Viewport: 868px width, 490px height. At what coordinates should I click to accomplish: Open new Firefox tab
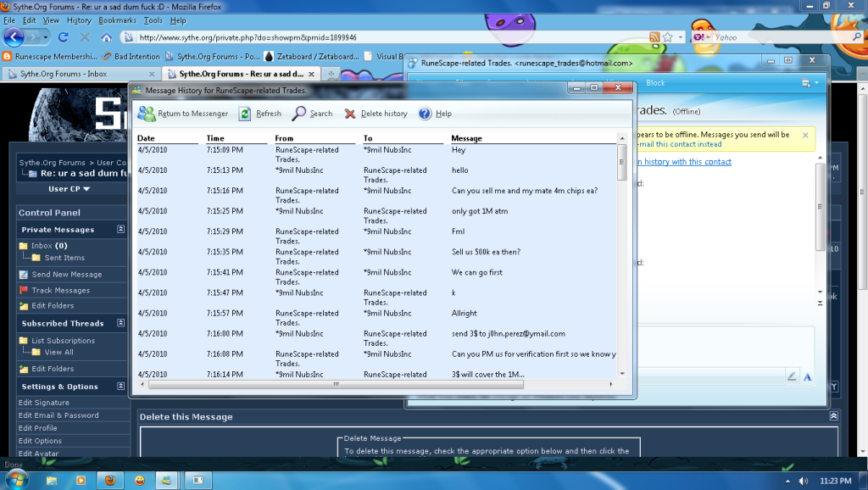(x=331, y=74)
